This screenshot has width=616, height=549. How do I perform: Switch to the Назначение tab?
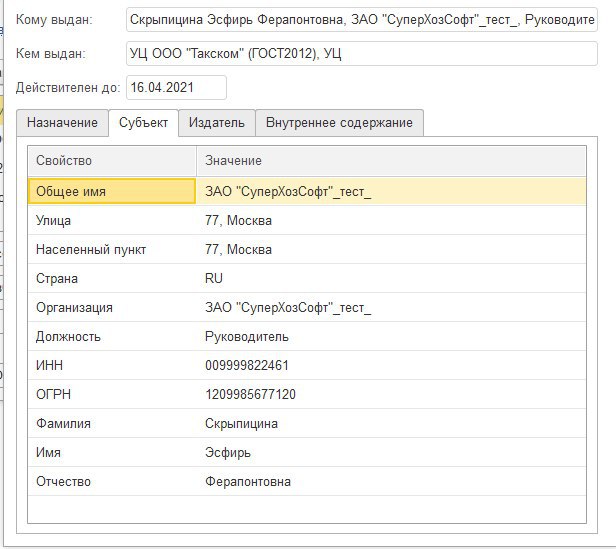(x=62, y=123)
